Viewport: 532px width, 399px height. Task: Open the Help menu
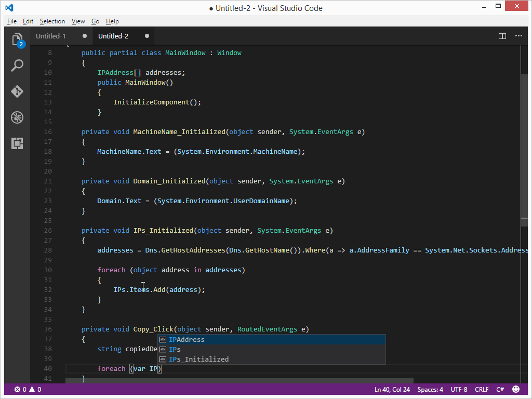click(112, 21)
